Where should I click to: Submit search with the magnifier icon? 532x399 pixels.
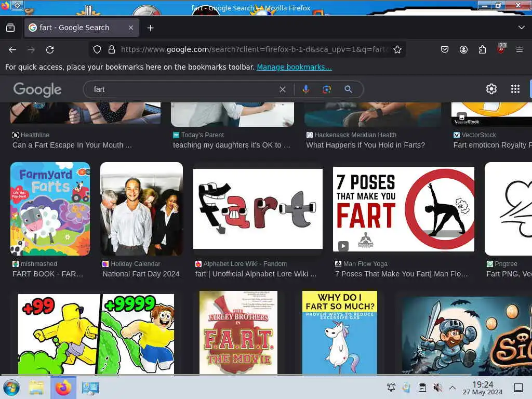(x=348, y=89)
